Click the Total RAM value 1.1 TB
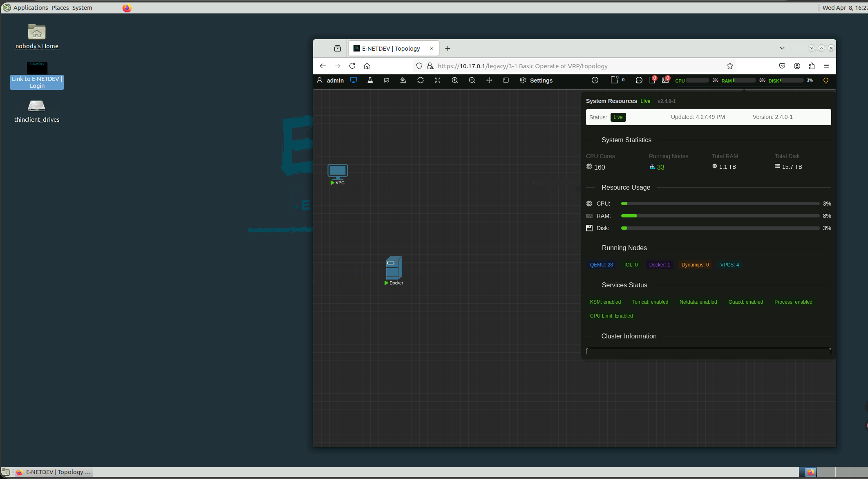 click(x=727, y=167)
